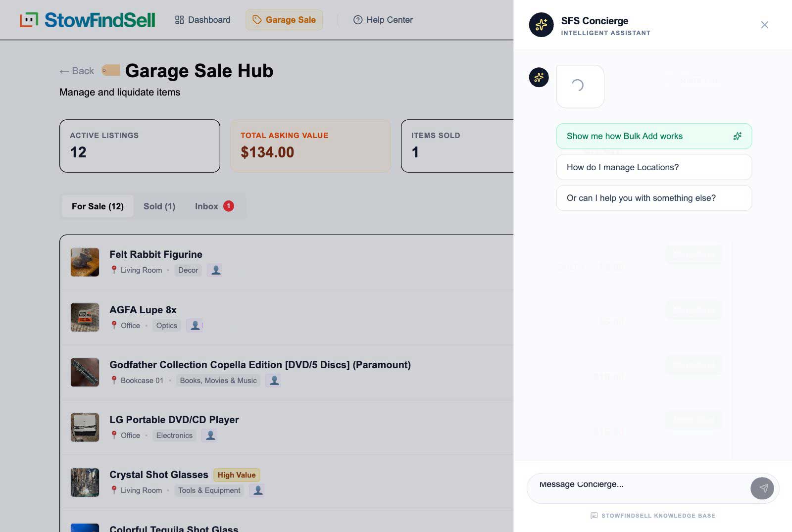The width and height of the screenshot is (792, 532).
Task: Switch to the Inbox tab
Action: click(x=214, y=206)
